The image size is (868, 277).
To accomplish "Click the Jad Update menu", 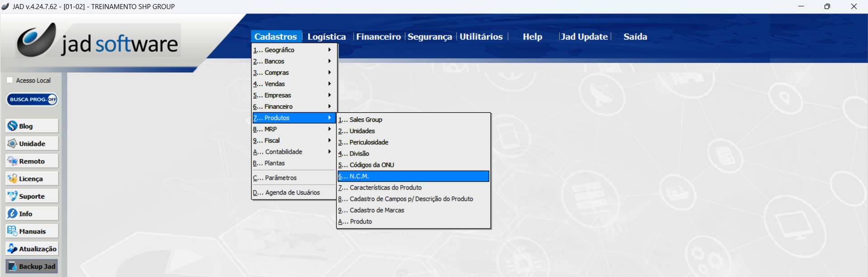I will 584,37.
